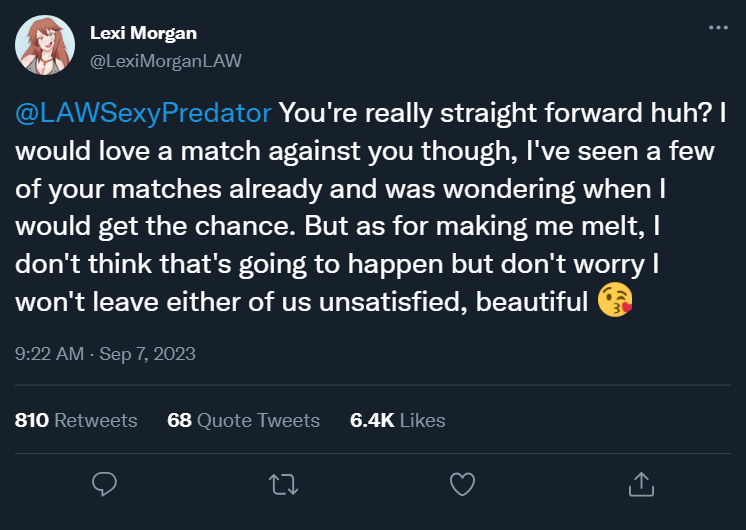The image size is (746, 530).
Task: Open the @LexiMorganLAW handle link
Action: pyautogui.click(x=166, y=60)
